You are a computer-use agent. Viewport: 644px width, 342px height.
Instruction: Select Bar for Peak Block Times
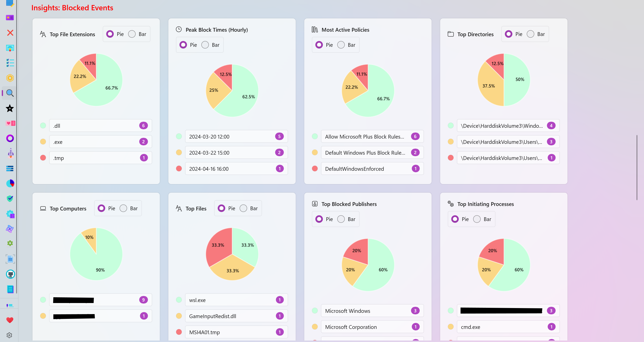[205, 45]
